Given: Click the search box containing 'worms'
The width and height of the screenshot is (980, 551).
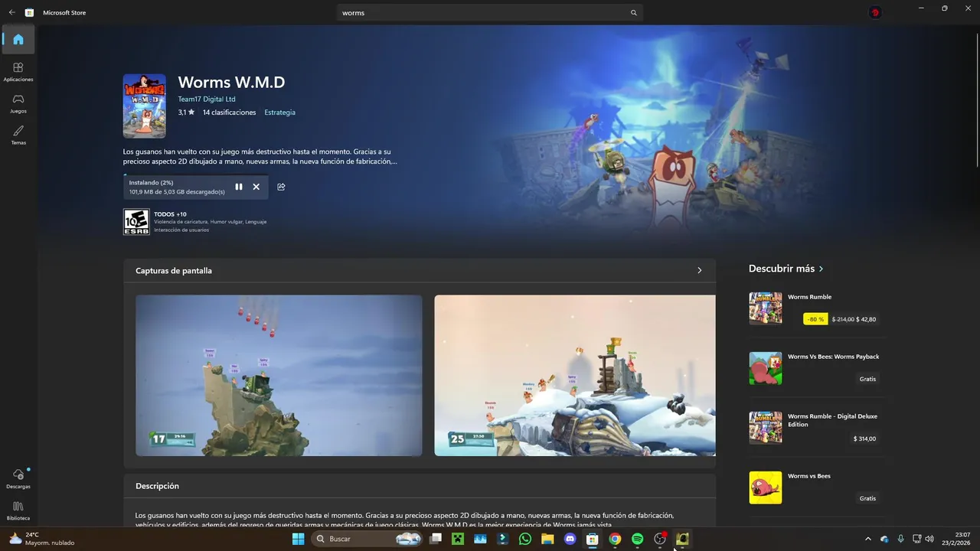Looking at the screenshot, I should 490,13.
